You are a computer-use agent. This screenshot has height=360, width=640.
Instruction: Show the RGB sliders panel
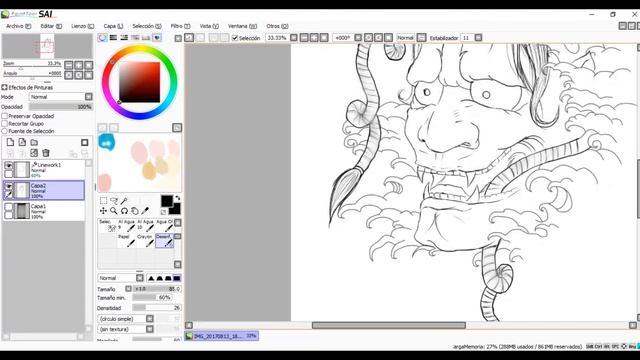[113, 38]
